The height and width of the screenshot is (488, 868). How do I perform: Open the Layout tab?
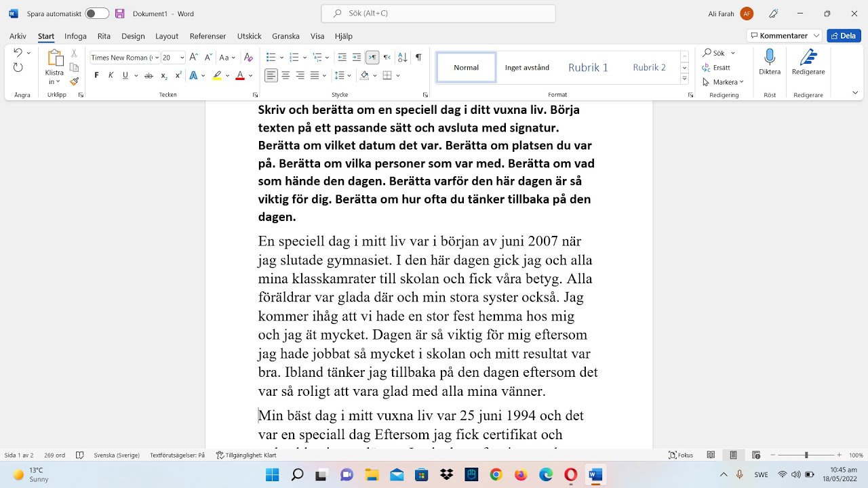click(167, 36)
